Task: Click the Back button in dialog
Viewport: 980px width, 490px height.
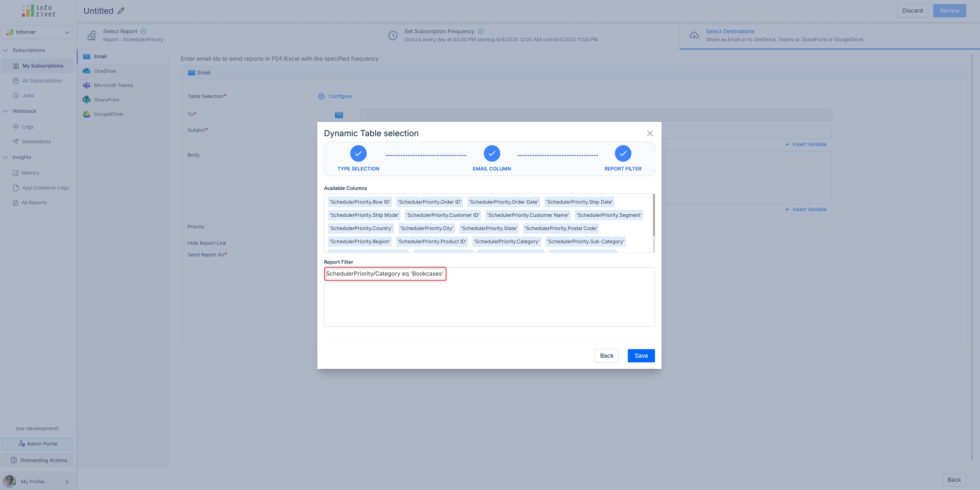Action: [607, 356]
